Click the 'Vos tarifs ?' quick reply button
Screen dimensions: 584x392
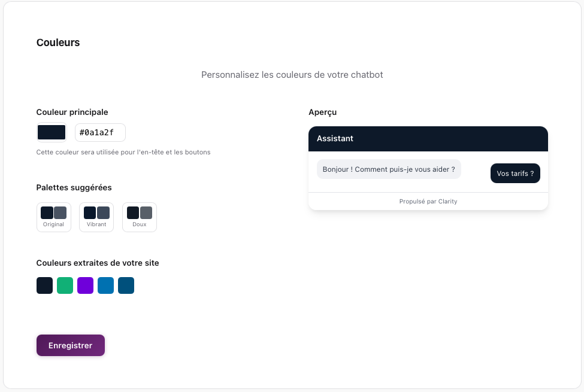515,173
